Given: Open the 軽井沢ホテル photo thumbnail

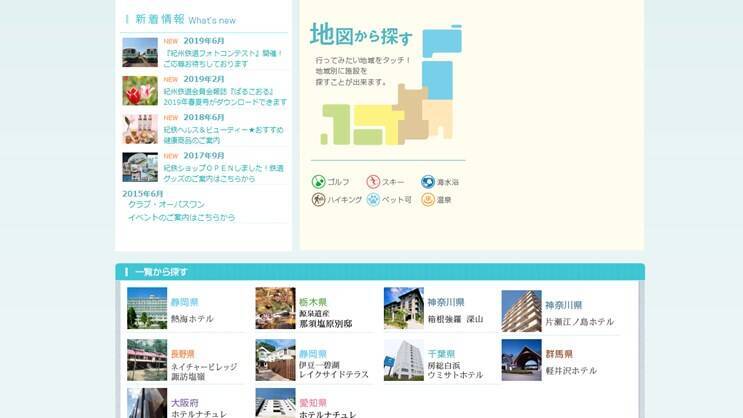Looking at the screenshot, I should click(x=521, y=360).
